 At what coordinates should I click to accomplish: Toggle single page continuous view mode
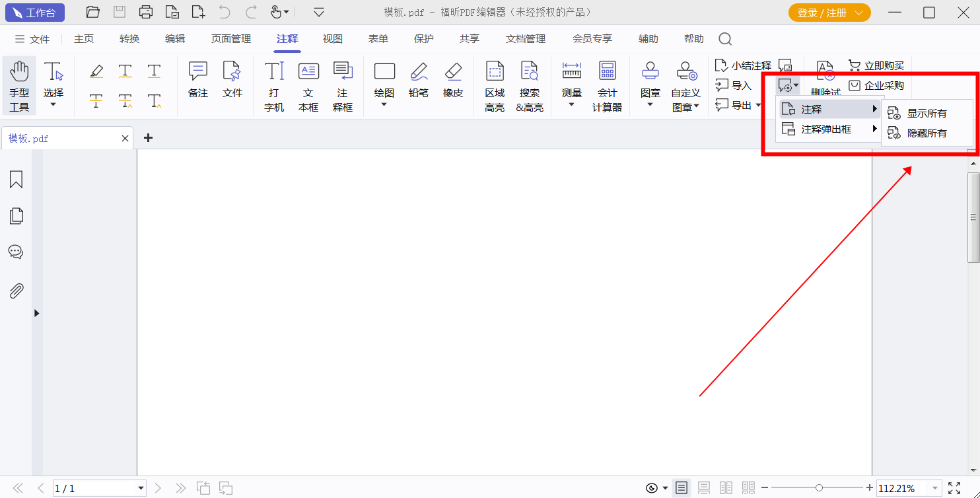(x=704, y=488)
